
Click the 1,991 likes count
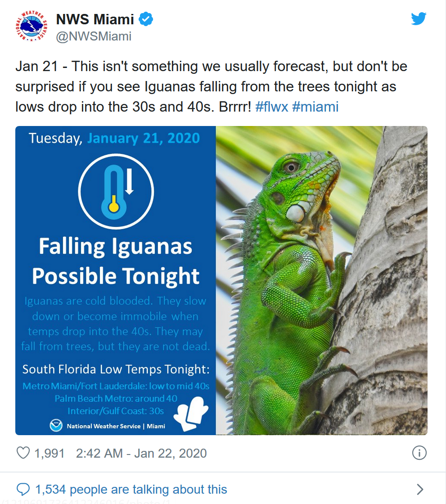tap(50, 453)
